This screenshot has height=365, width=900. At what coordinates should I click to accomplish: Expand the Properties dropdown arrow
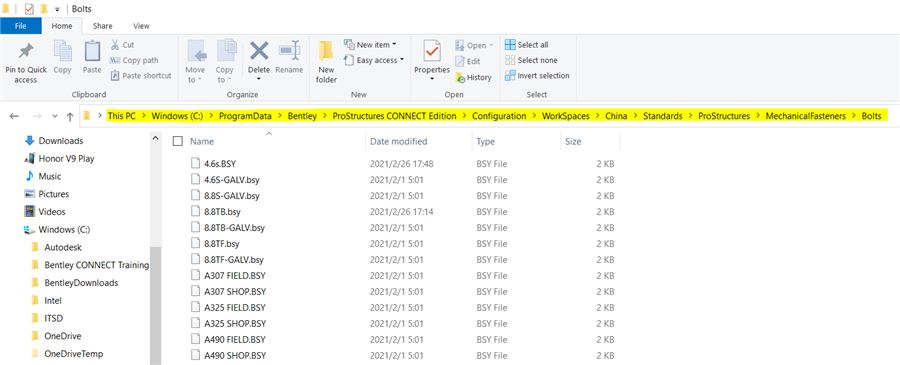432,79
